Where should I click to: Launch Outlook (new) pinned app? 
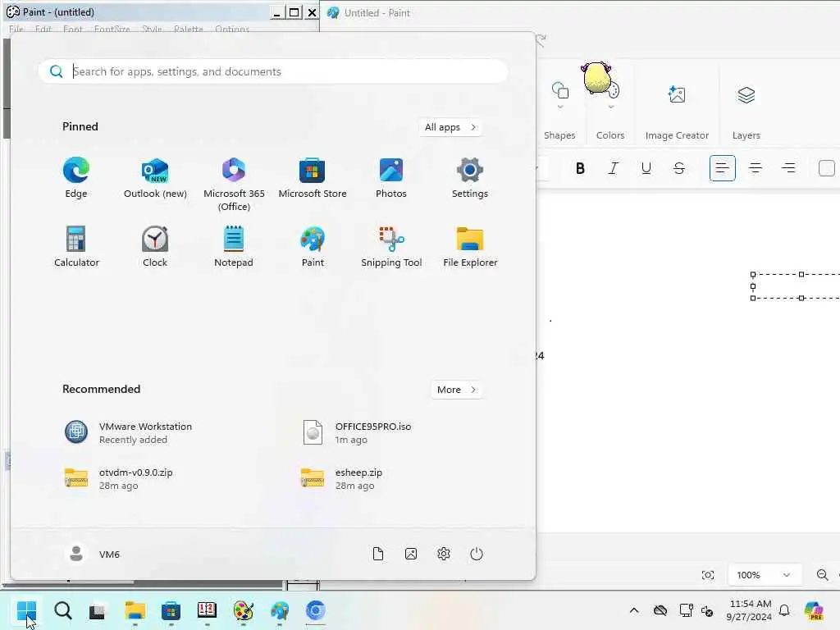[x=155, y=178]
